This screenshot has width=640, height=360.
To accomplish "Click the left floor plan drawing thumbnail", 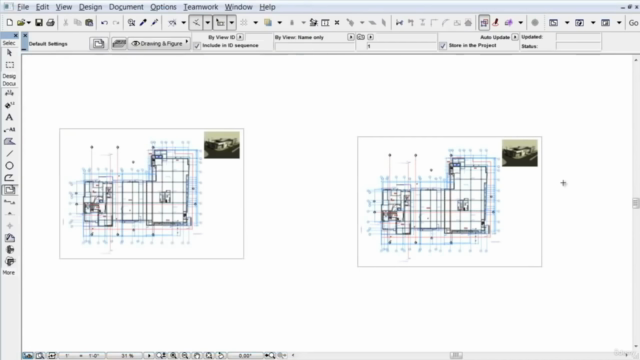I will (x=152, y=193).
